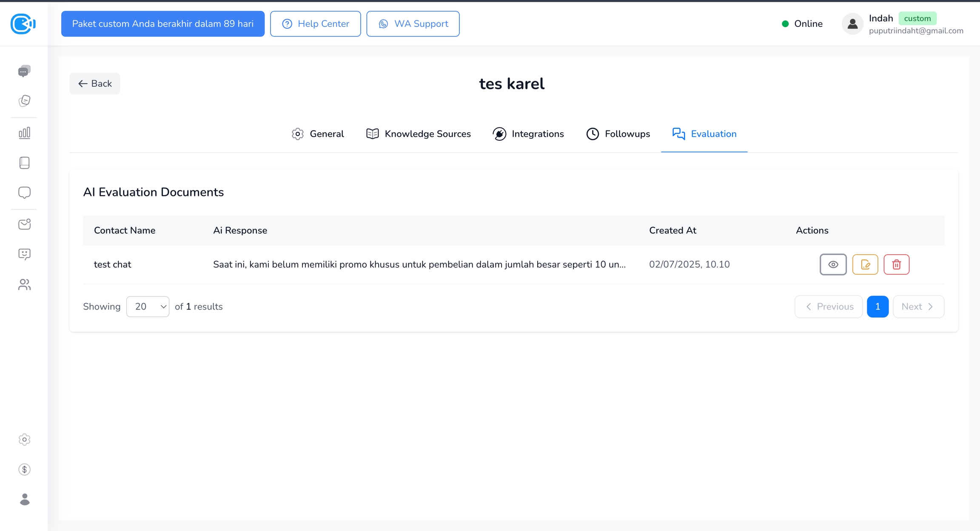Open the bar chart analytics sidebar icon
This screenshot has height=531, width=980.
[24, 133]
